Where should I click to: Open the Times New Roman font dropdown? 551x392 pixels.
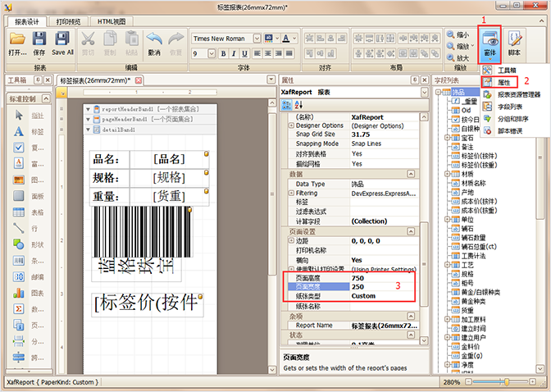click(x=257, y=39)
